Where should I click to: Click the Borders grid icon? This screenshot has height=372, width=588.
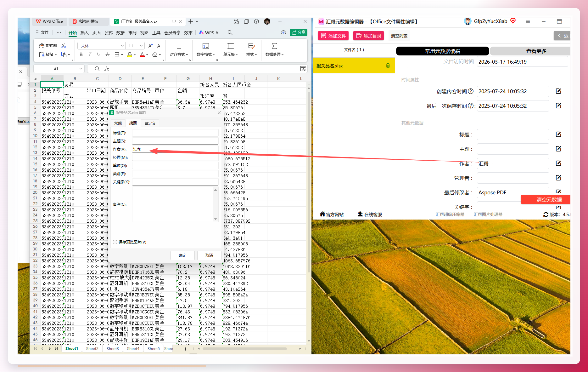(117, 54)
